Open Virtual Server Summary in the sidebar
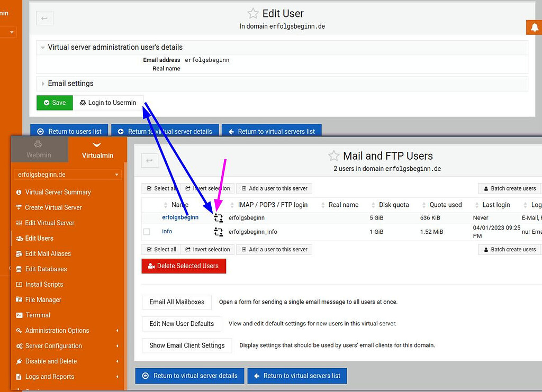The height and width of the screenshot is (392, 542). (x=53, y=192)
